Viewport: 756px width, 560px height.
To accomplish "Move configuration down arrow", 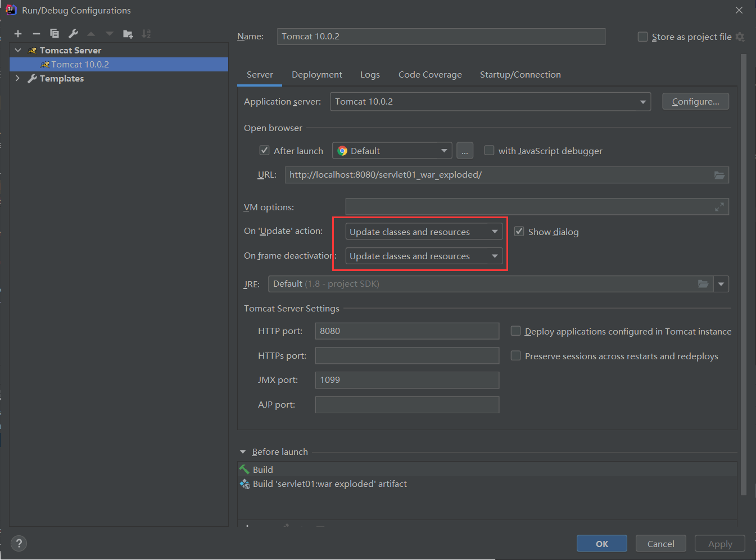I will (x=110, y=34).
